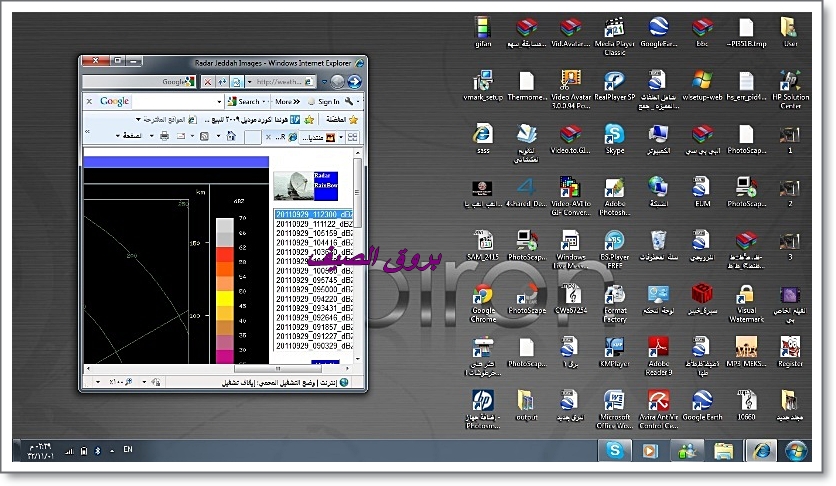The width and height of the screenshot is (836, 486).
Task: Click Google Toolbar Search button
Action: (x=244, y=101)
